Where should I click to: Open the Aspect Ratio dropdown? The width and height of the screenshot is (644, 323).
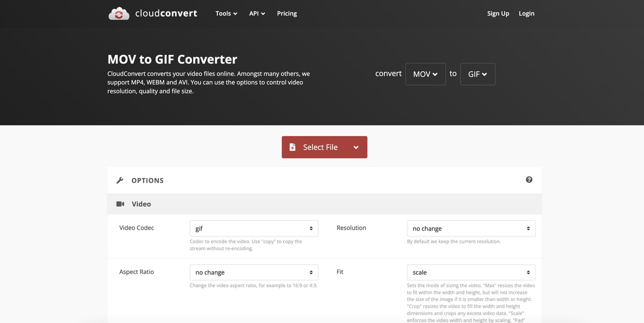(254, 272)
